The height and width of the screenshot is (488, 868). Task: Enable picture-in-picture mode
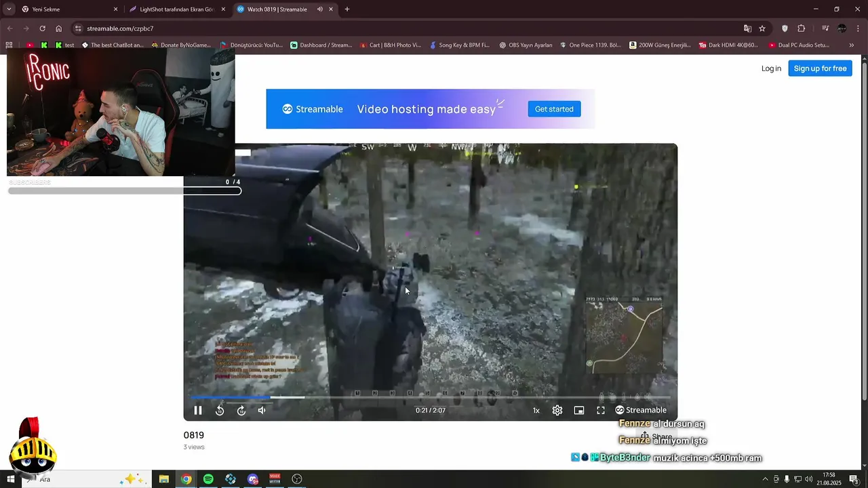(579, 410)
